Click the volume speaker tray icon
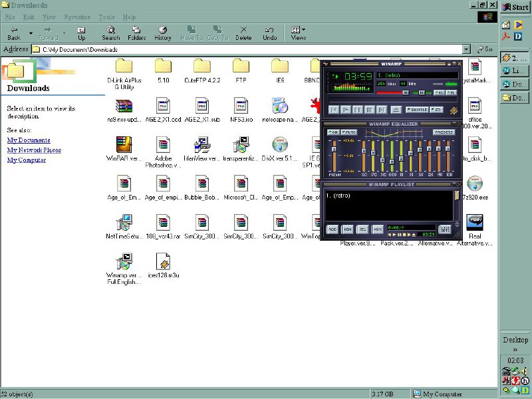This screenshot has width=532, height=399. click(x=524, y=372)
